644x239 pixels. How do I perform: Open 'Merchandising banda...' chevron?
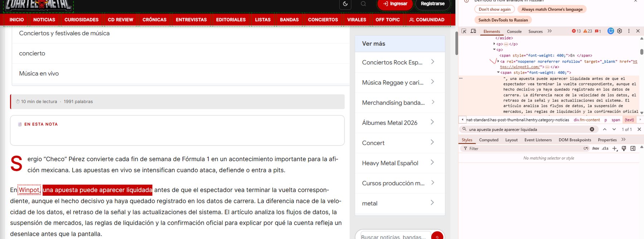(433, 102)
